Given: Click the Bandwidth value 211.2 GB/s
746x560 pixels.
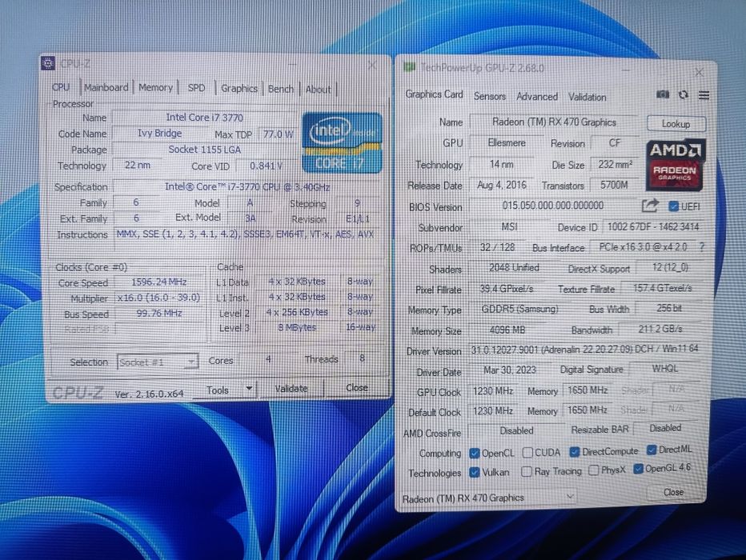Looking at the screenshot, I should [660, 329].
